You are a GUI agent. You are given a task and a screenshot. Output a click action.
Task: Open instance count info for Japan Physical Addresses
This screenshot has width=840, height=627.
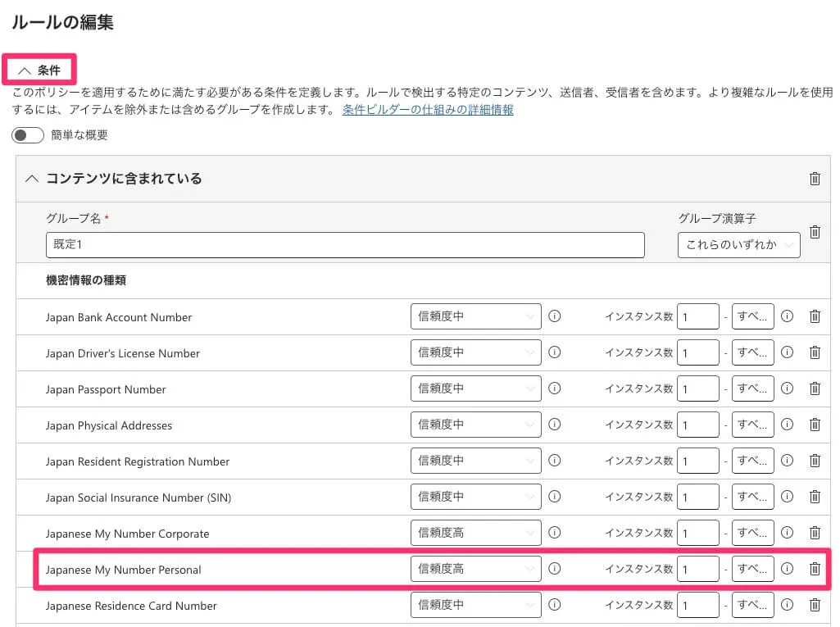point(788,425)
